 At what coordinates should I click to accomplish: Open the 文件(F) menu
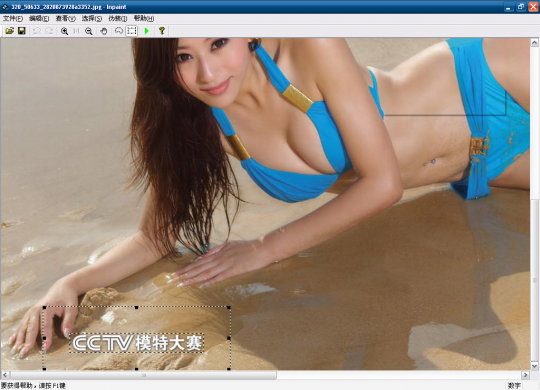tap(13, 19)
